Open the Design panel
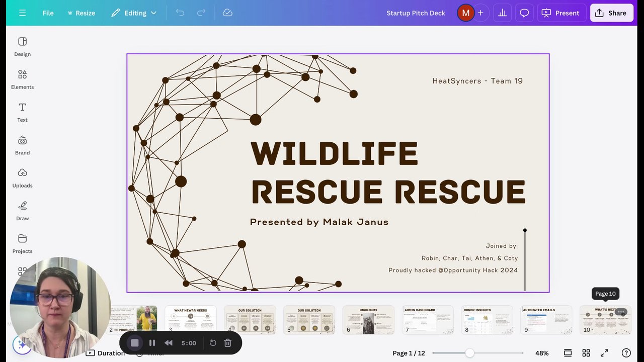644x362 pixels. [22, 47]
